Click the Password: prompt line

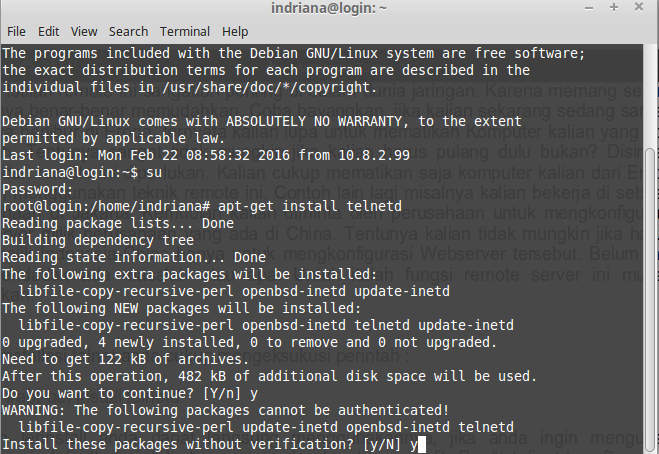38,189
